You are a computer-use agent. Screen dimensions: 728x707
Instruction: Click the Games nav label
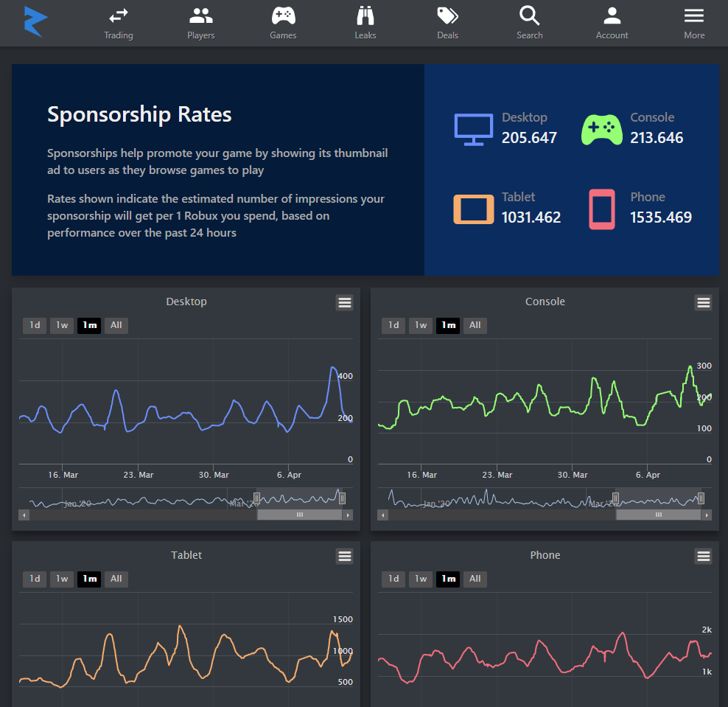coord(283,35)
